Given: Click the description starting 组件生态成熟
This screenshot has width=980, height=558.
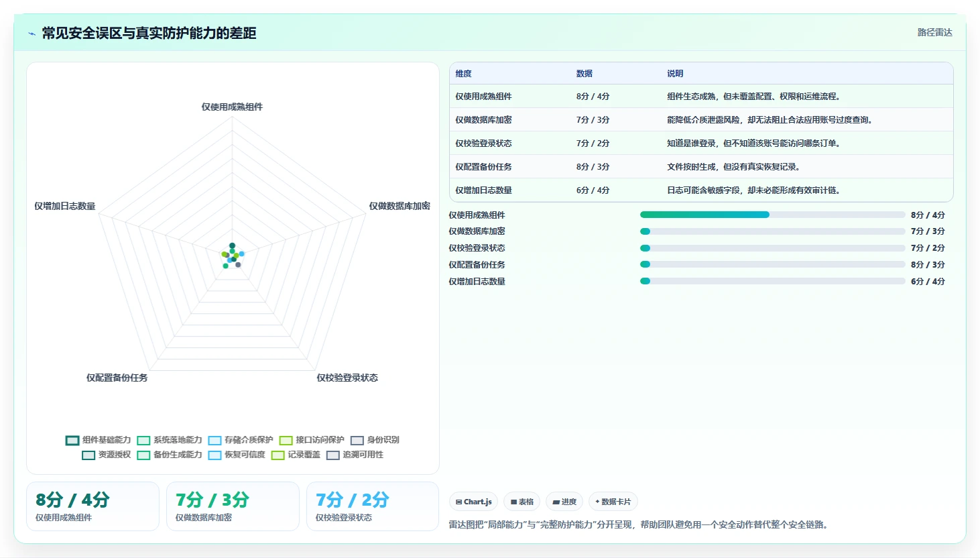Looking at the screenshot, I should coord(753,97).
